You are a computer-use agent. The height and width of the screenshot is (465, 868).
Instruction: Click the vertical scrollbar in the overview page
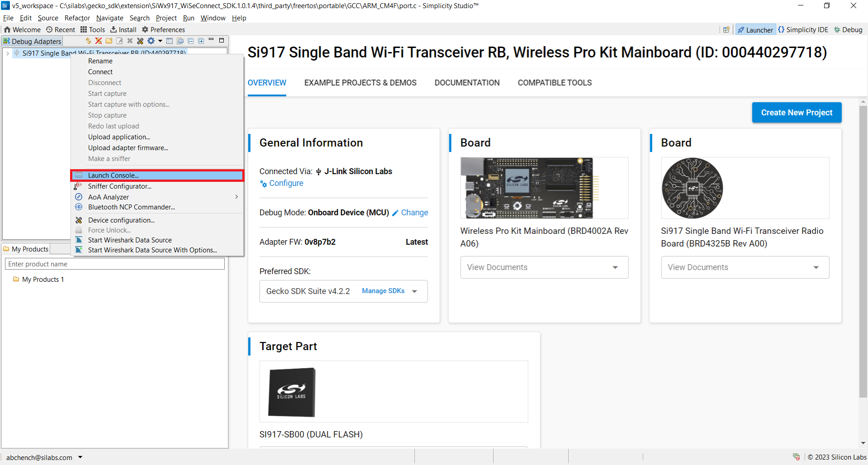863,251
